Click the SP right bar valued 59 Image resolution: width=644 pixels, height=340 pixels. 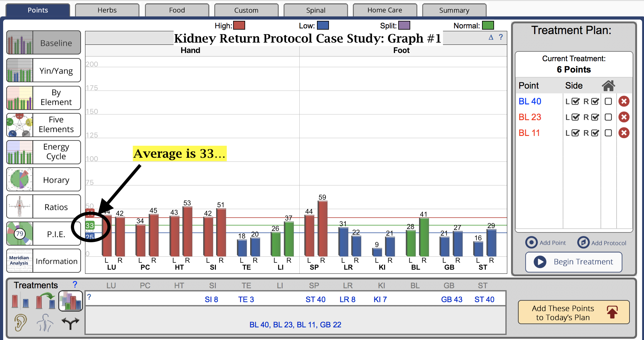(x=323, y=228)
